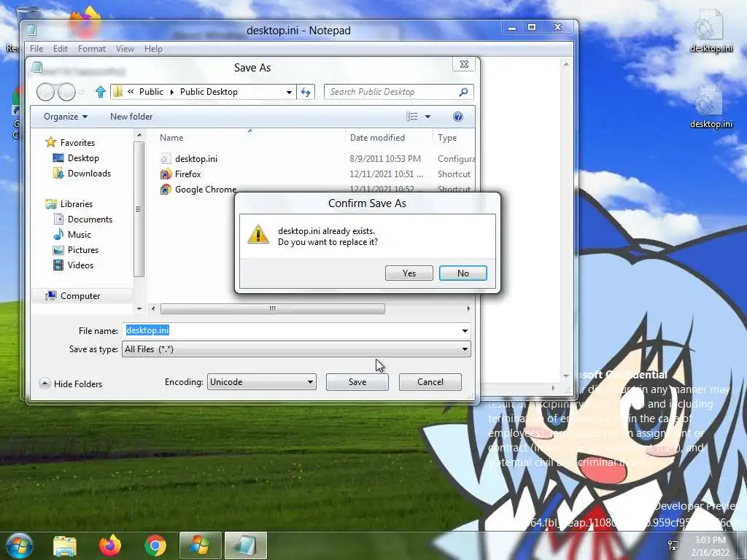Open File Explorer from the taskbar
The image size is (747, 560).
point(65,546)
